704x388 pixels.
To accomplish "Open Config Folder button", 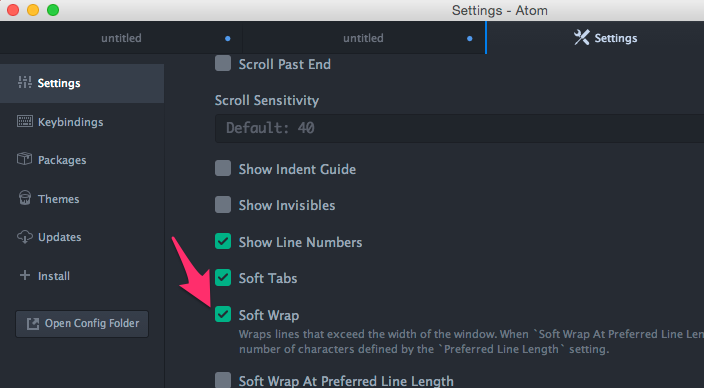I will tap(82, 324).
